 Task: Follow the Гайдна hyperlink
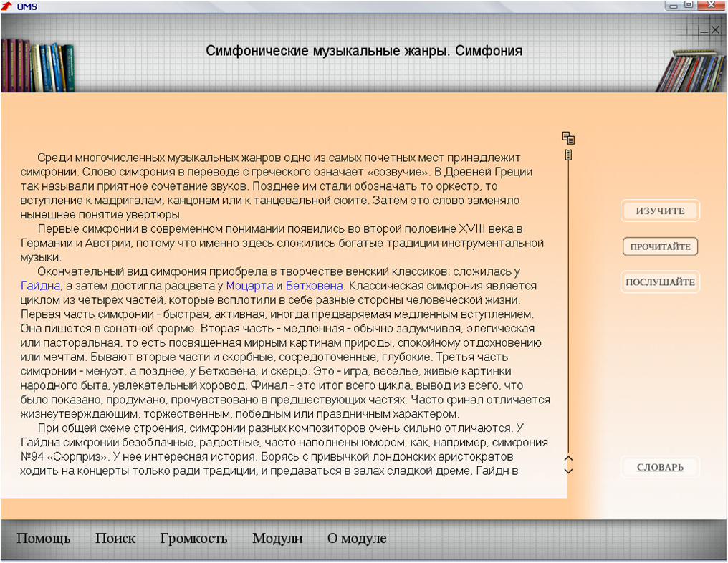click(40, 286)
